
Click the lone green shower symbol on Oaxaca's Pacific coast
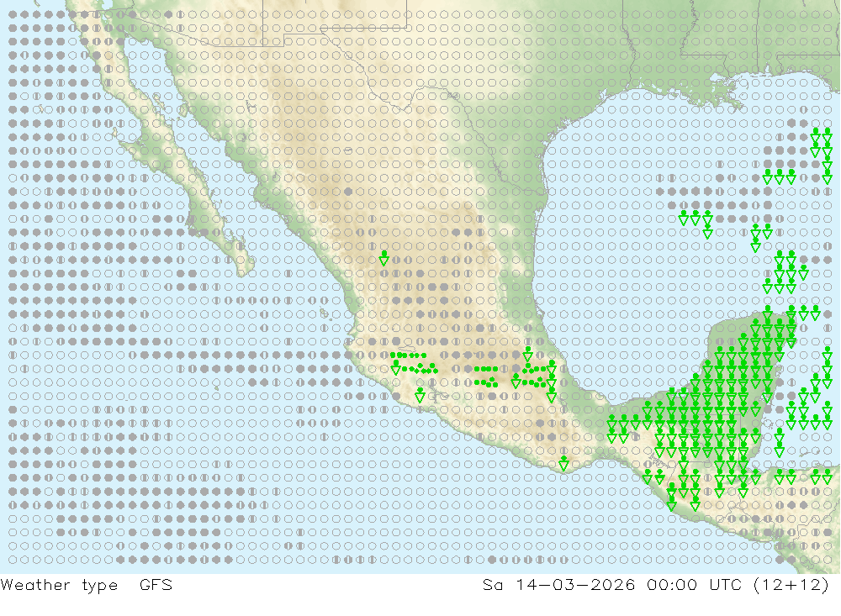click(x=563, y=464)
